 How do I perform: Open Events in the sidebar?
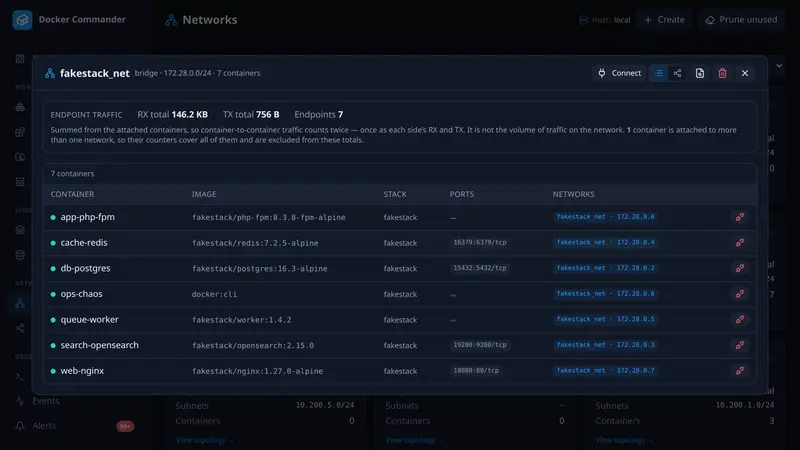pyautogui.click(x=45, y=401)
